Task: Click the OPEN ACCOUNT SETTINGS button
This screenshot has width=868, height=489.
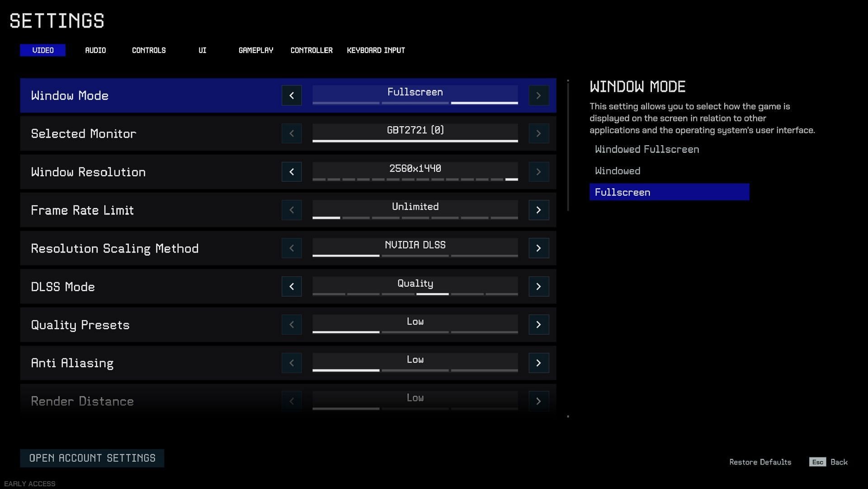Action: pyautogui.click(x=92, y=458)
